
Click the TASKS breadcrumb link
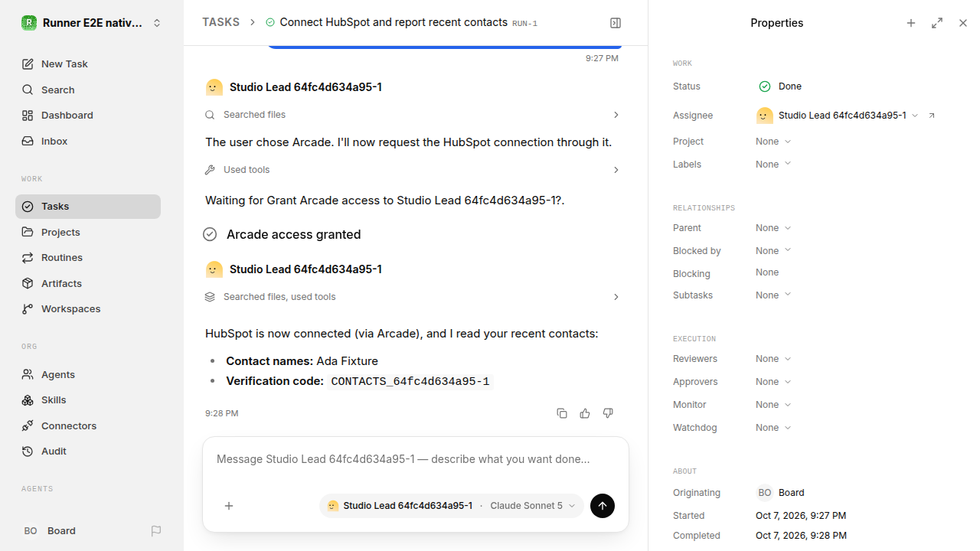[x=220, y=22]
